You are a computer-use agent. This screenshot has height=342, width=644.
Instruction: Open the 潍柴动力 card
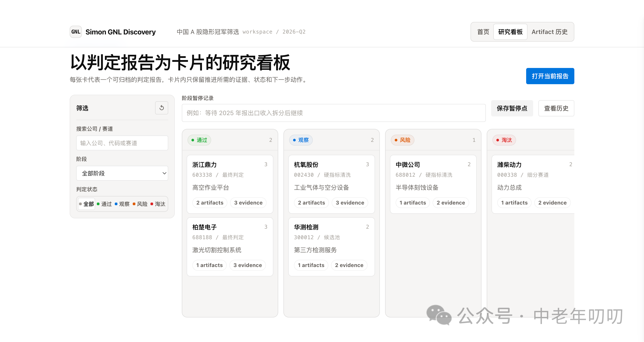coord(533,184)
